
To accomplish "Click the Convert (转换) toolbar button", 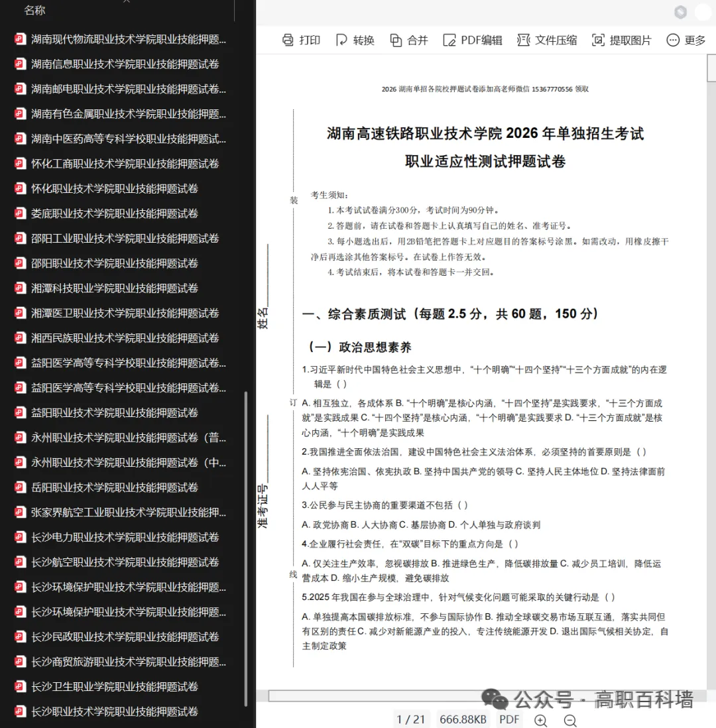I will point(355,40).
